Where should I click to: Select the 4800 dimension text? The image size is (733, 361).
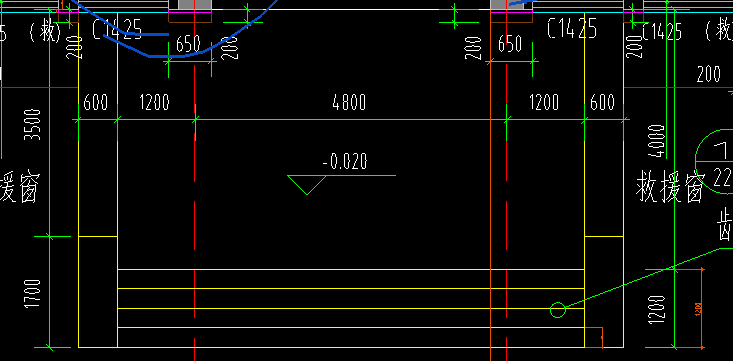click(349, 102)
